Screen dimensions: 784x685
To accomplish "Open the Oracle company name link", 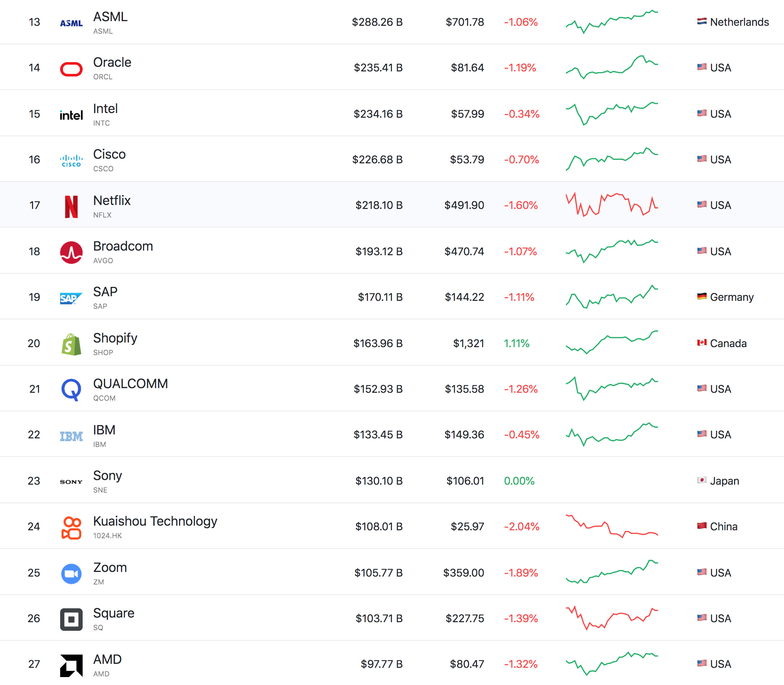I will point(112,62).
